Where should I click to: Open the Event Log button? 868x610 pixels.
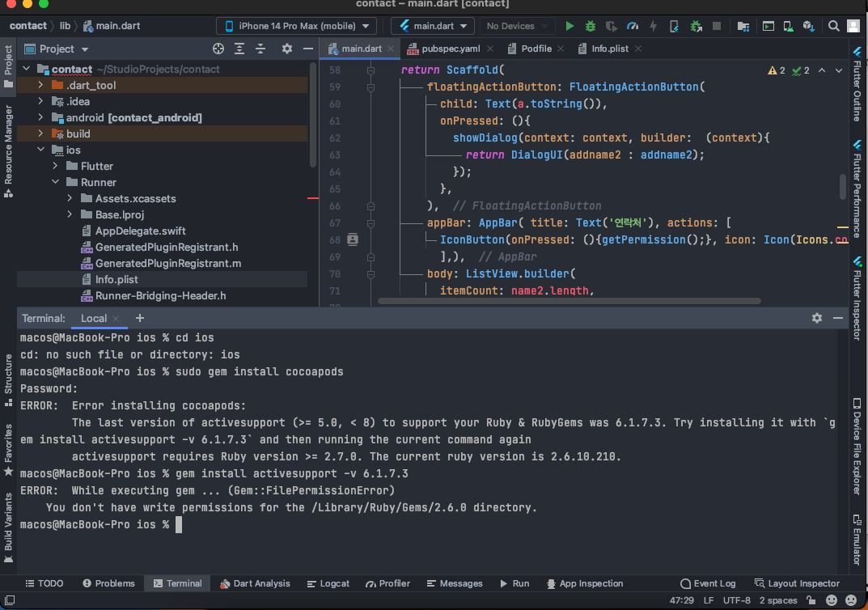pyautogui.click(x=708, y=583)
